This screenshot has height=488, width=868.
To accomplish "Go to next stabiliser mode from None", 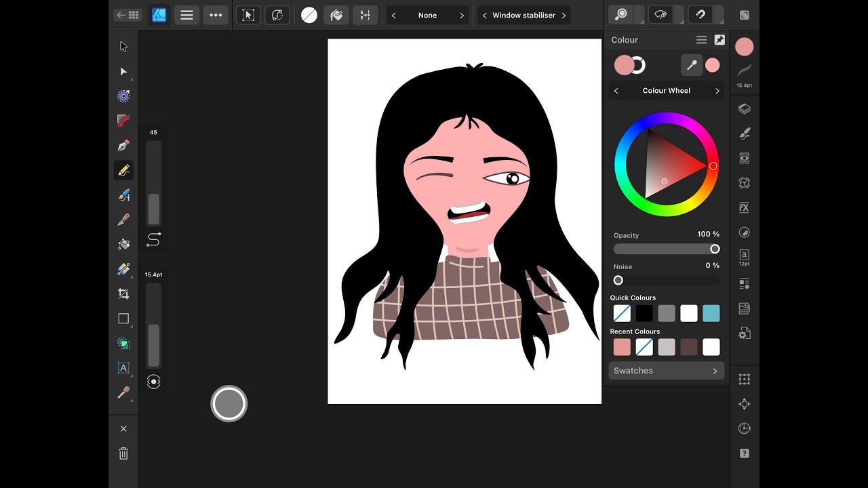I will coord(462,16).
